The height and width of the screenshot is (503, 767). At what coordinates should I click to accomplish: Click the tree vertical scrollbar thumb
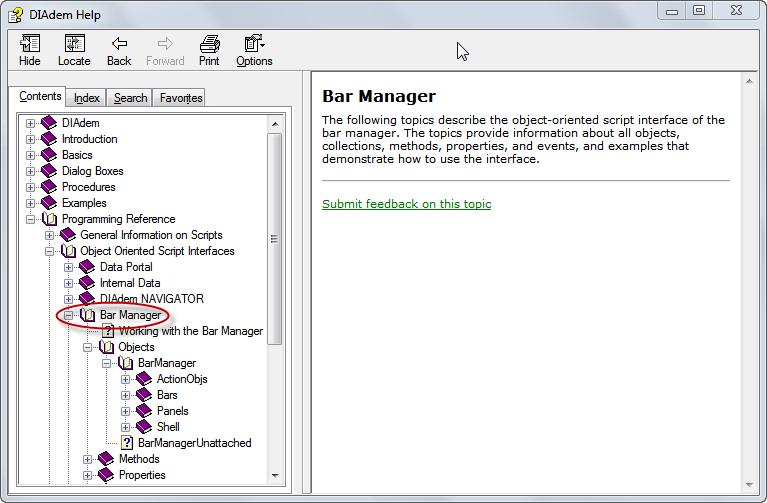pyautogui.click(x=275, y=239)
